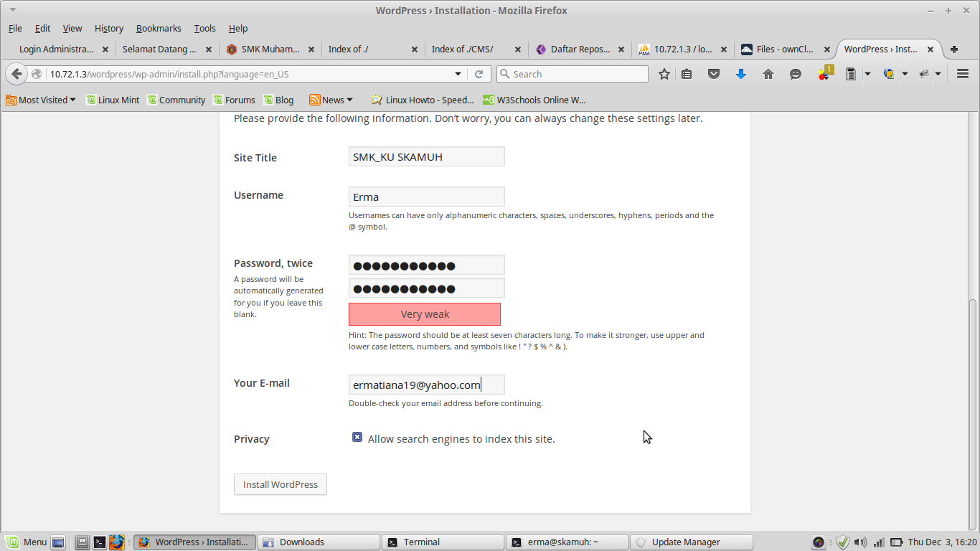Open a new tab with plus icon
The image size is (980, 551).
(954, 50)
